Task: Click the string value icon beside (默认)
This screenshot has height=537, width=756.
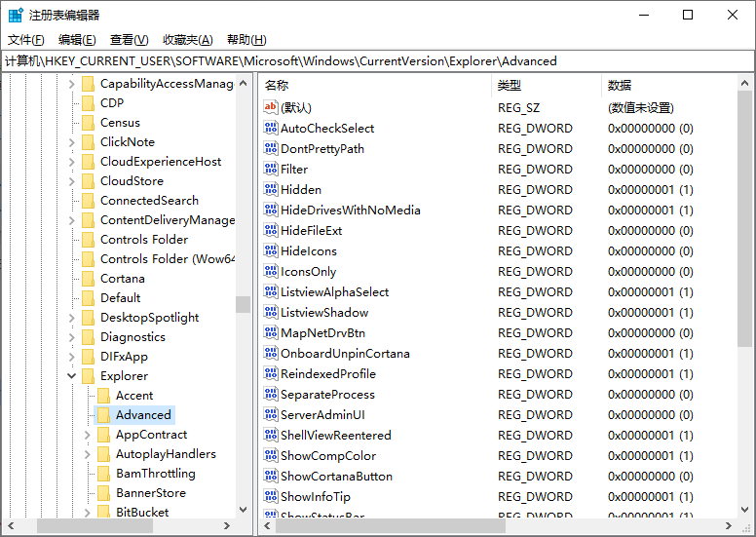Action: click(271, 107)
